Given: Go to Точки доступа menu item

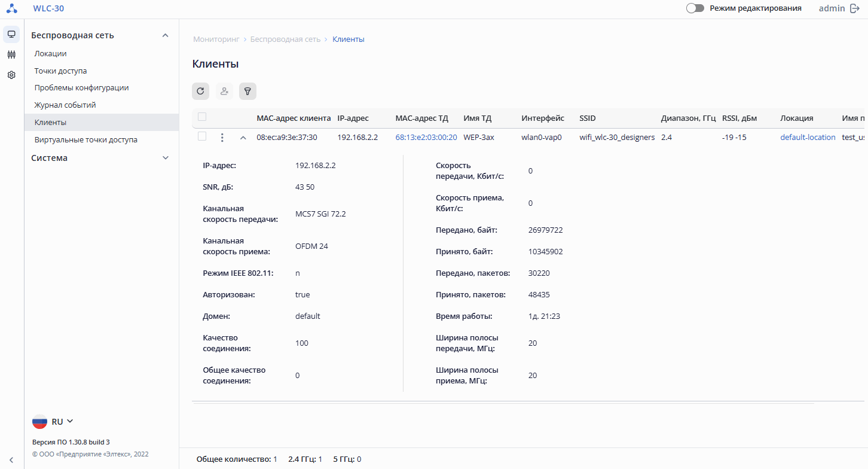Looking at the screenshot, I should tap(60, 71).
